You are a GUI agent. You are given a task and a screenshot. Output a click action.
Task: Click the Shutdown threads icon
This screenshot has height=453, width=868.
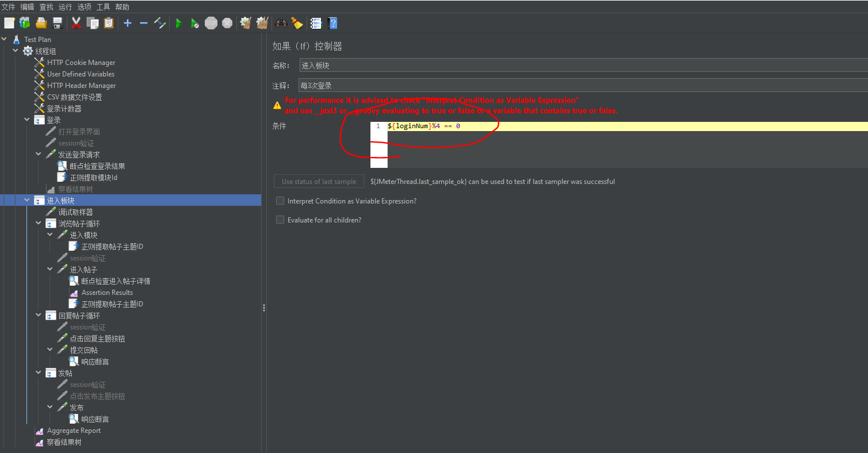click(227, 23)
